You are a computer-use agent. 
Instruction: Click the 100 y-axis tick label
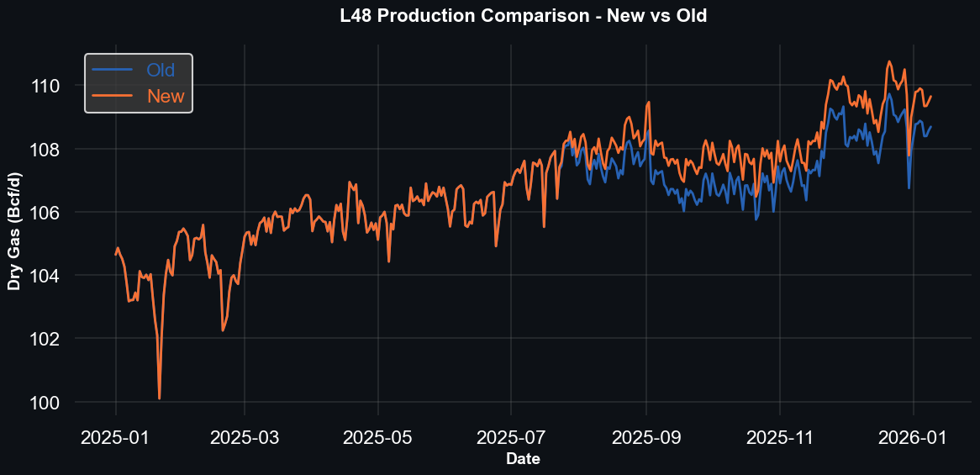pos(45,403)
